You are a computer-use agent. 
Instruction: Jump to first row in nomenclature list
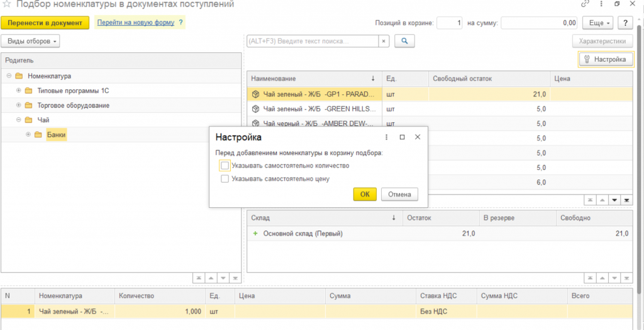(590, 200)
